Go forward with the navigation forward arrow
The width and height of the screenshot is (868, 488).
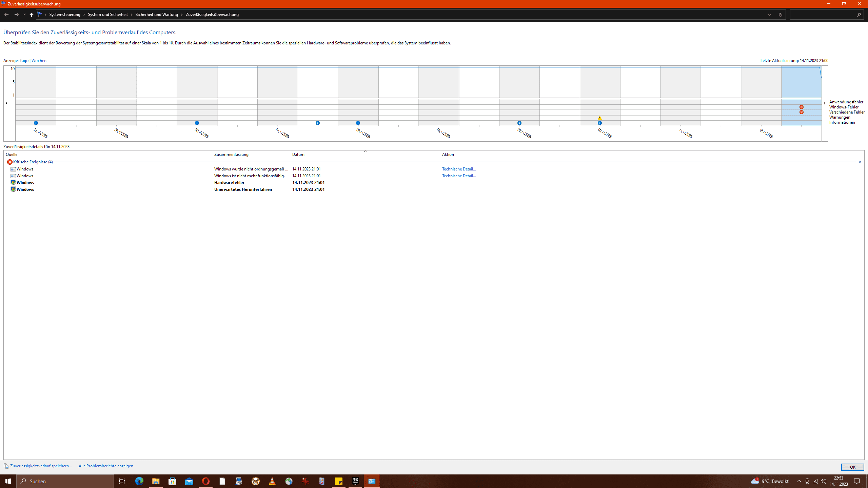pyautogui.click(x=16, y=15)
